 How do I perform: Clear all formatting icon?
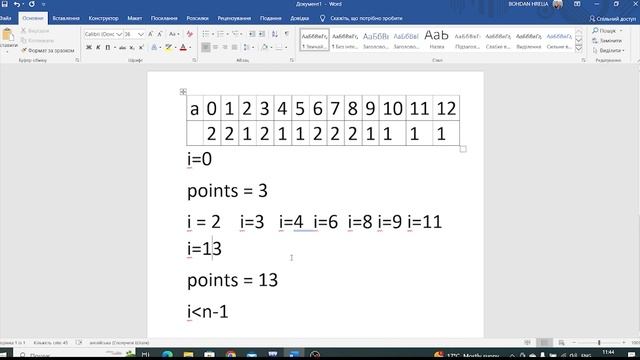click(189, 34)
